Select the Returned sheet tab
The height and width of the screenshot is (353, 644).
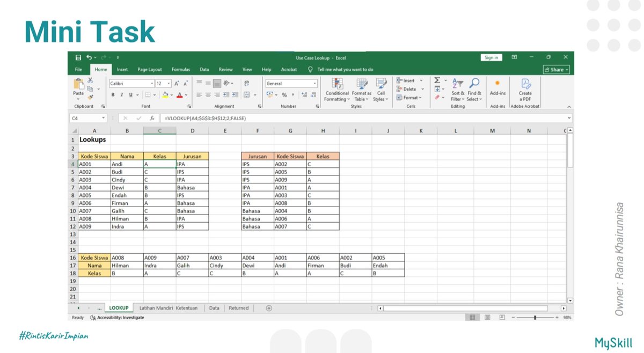(x=239, y=308)
